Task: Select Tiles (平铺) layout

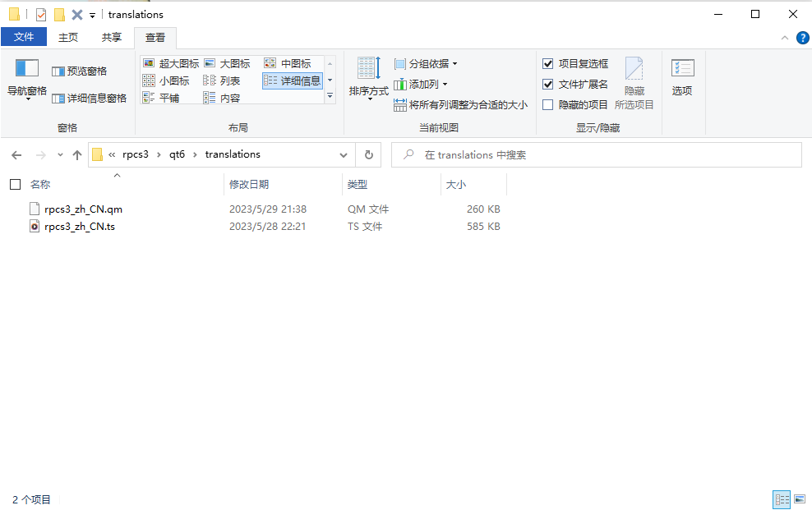Action: coord(160,98)
